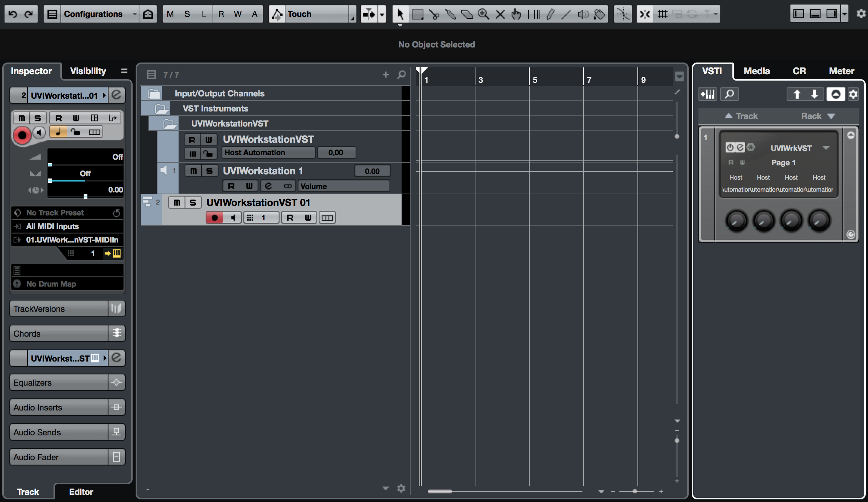Select the Erase tool
This screenshot has height=502, width=868.
point(467,14)
